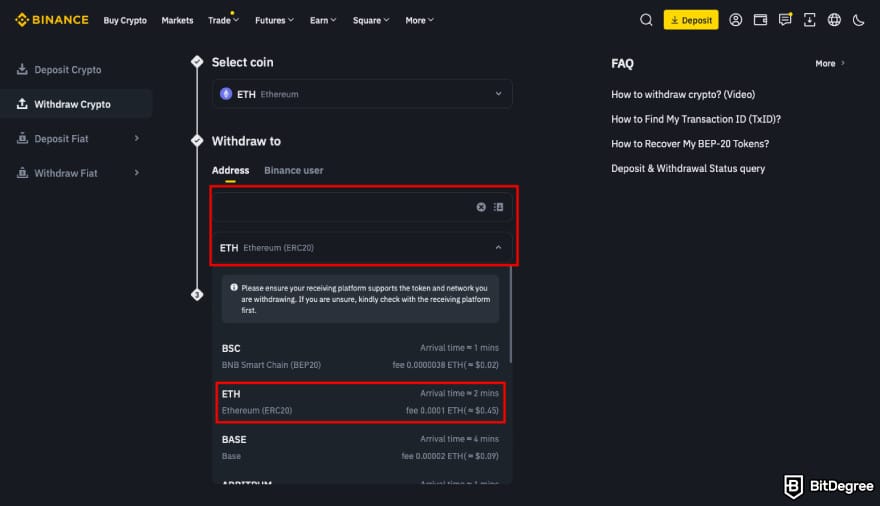Open How to Find My Transaction ID (TxID)?

(696, 119)
